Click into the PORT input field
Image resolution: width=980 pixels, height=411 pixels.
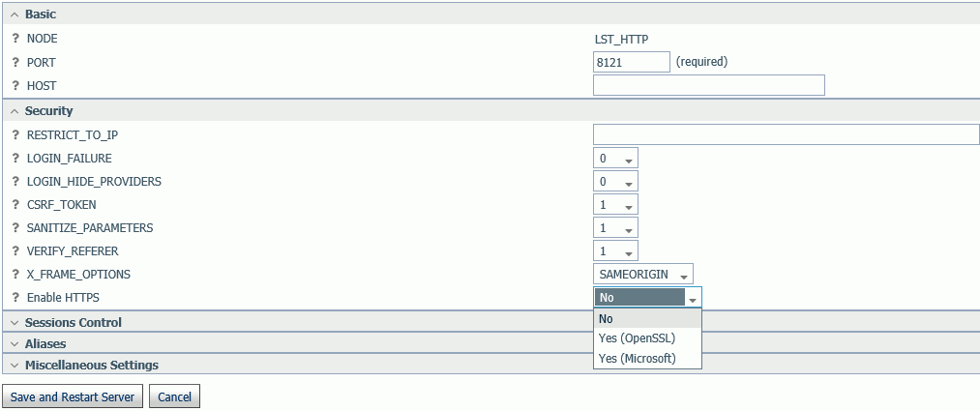click(x=632, y=63)
